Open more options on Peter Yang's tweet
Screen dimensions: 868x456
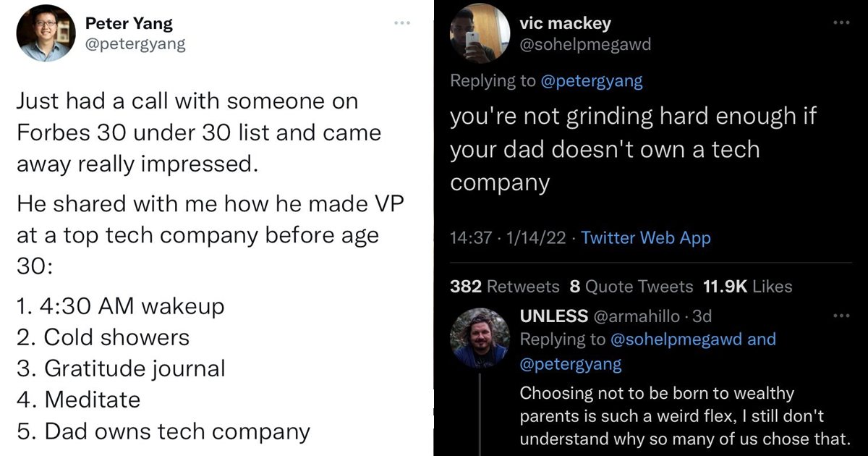coord(401,23)
